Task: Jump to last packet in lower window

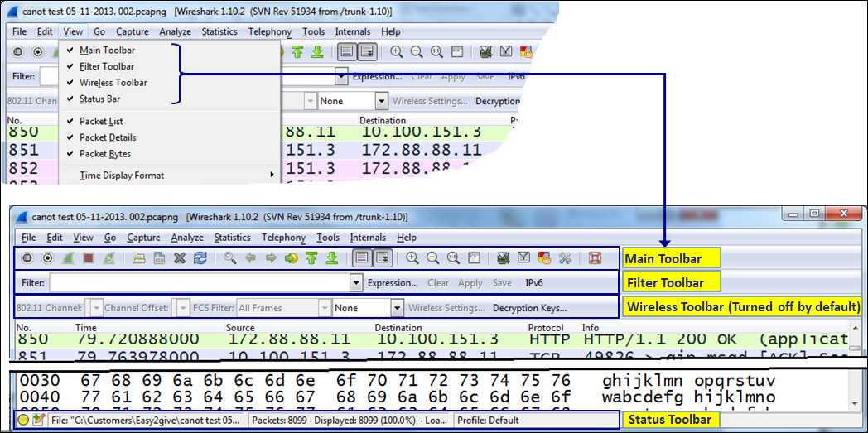Action: pos(331,257)
